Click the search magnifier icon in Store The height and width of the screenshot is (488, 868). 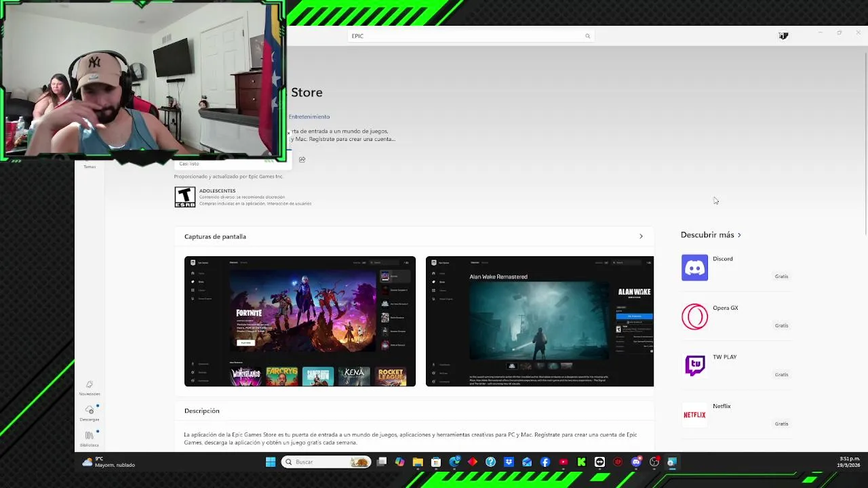[x=587, y=36]
